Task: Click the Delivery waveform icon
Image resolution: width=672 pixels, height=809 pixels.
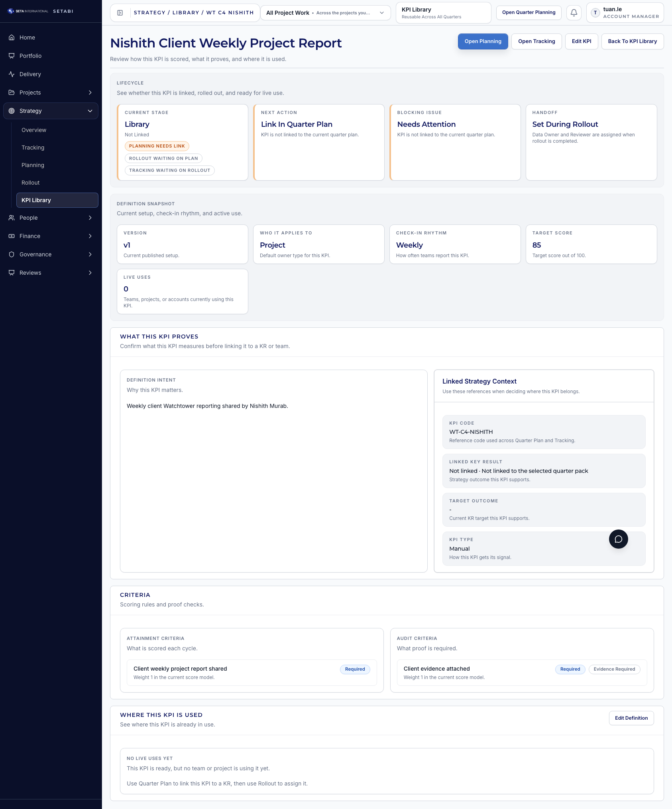Action: tap(11, 74)
